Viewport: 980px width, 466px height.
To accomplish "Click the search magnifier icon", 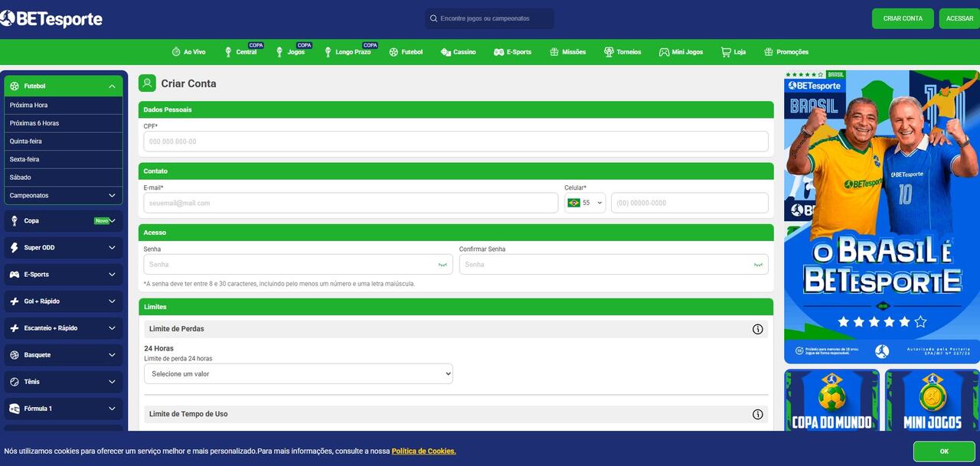I will point(434,18).
